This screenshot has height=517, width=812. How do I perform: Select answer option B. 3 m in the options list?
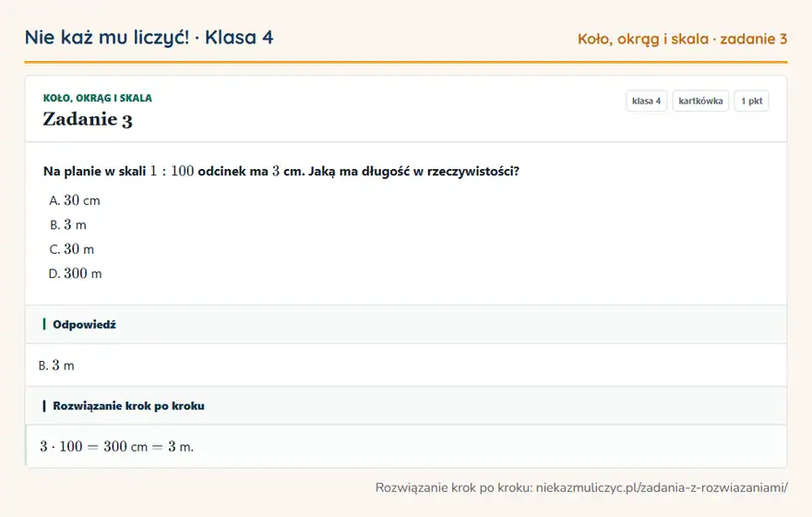[68, 225]
